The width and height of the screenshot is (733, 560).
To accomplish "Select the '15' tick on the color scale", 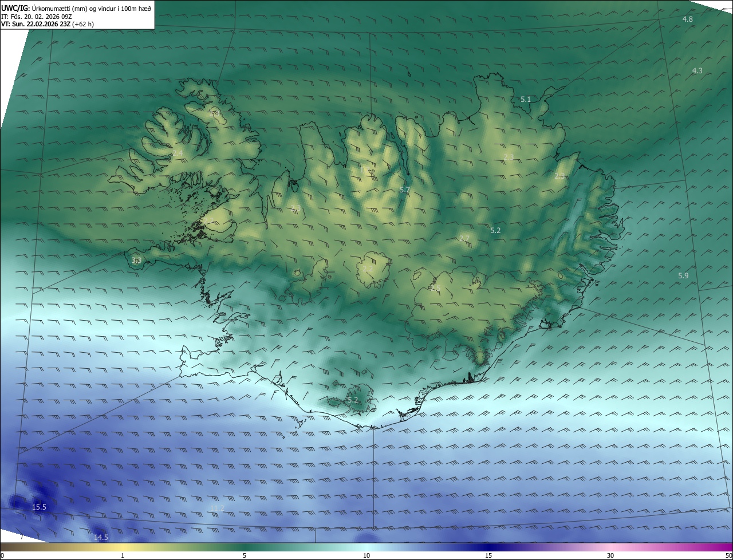I will pos(488,555).
